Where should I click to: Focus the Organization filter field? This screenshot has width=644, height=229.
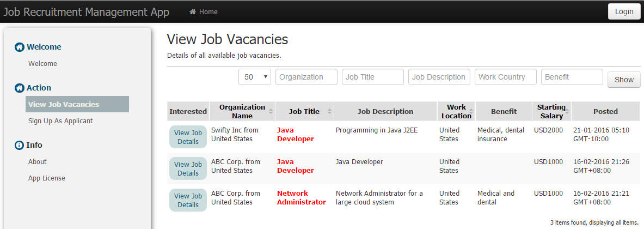[306, 77]
